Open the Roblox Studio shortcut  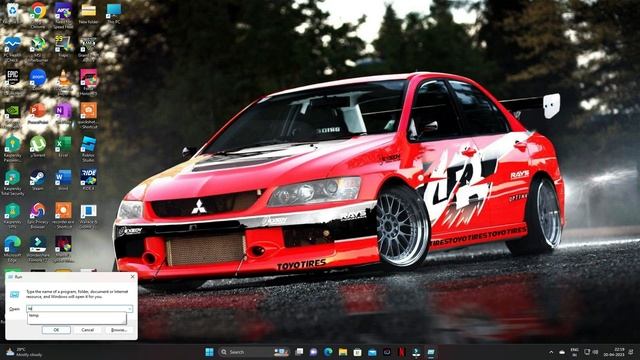[x=88, y=149]
